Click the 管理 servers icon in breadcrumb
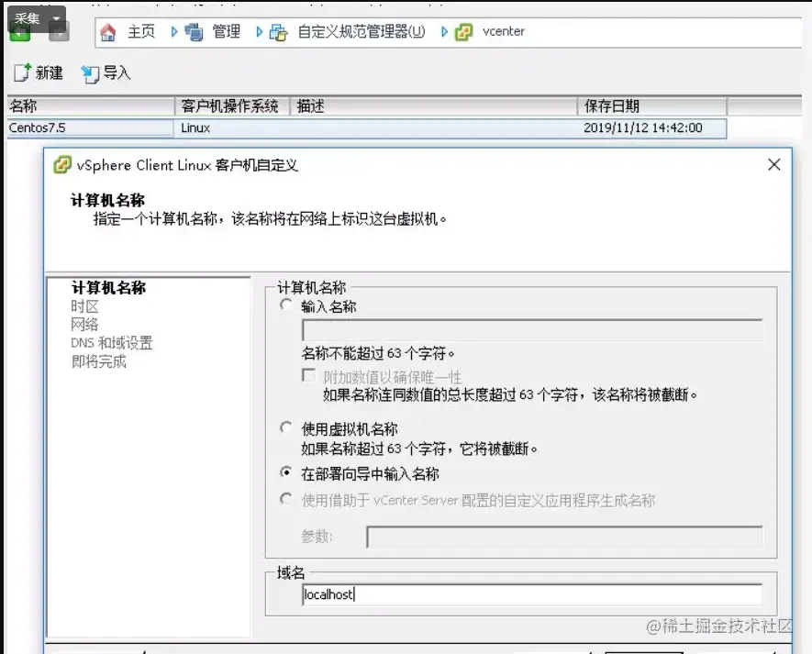812x654 pixels. coord(194,32)
